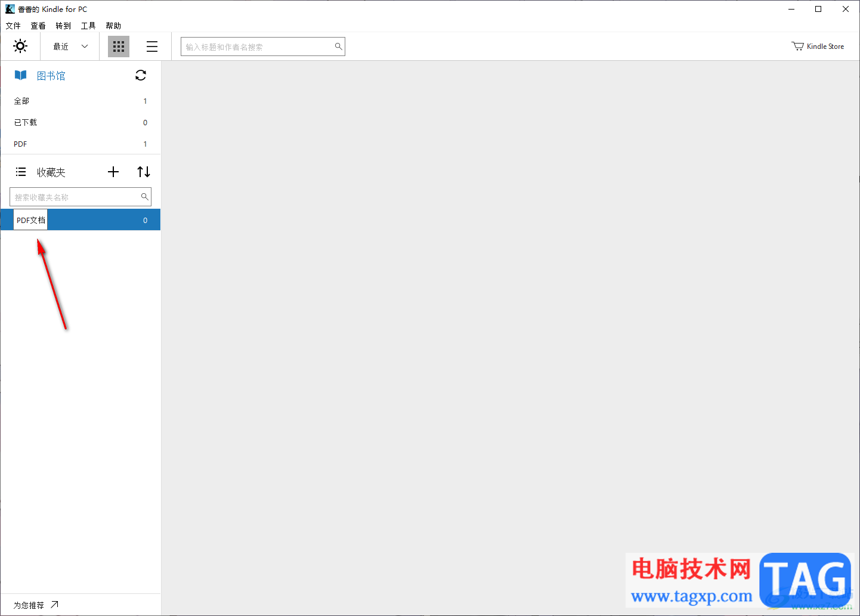This screenshot has height=616, width=860.
Task: Click the 已下载 count number 0
Action: tap(145, 122)
